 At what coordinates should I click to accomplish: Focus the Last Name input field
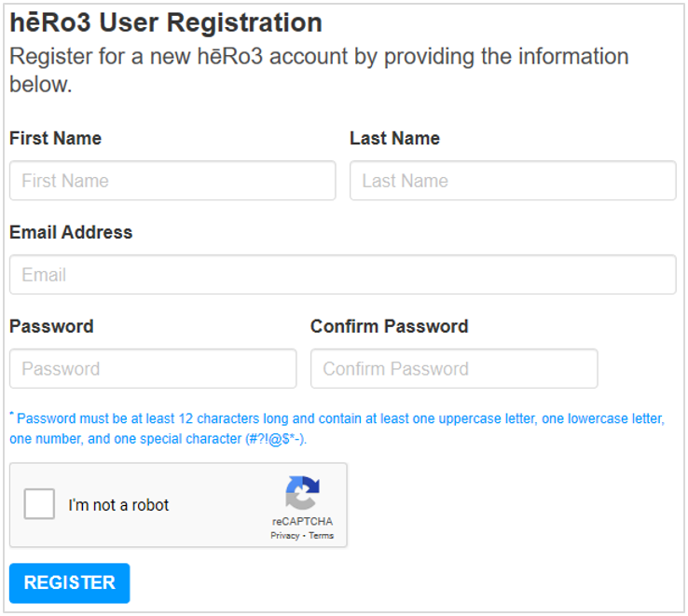513,181
